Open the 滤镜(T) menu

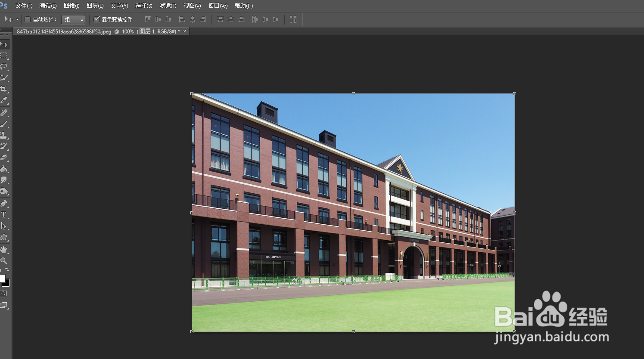(168, 6)
